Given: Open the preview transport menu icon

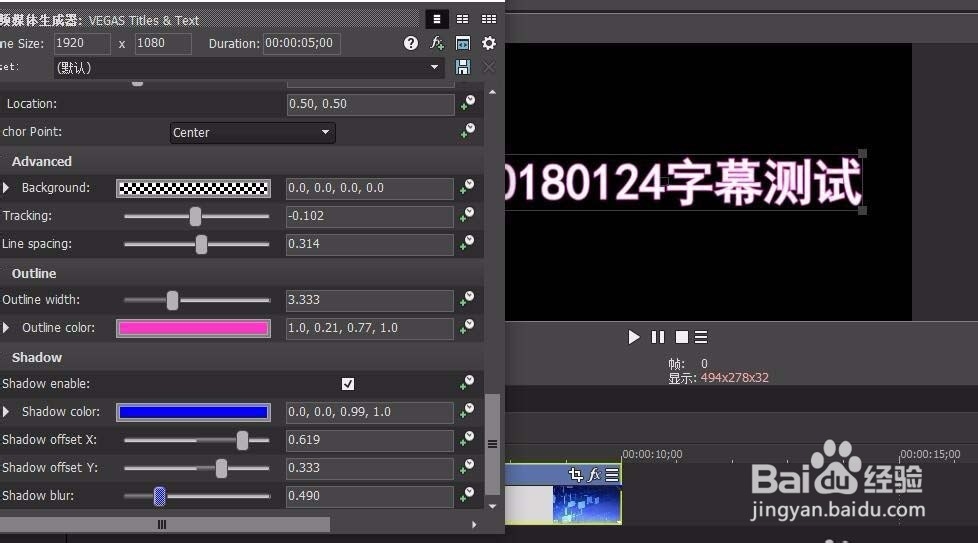Looking at the screenshot, I should (701, 337).
